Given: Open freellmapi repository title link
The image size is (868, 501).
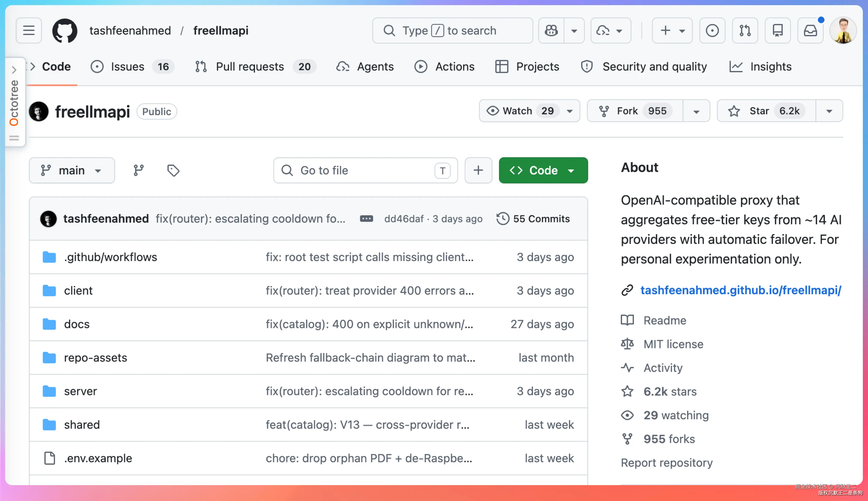Looking at the screenshot, I should point(93,112).
